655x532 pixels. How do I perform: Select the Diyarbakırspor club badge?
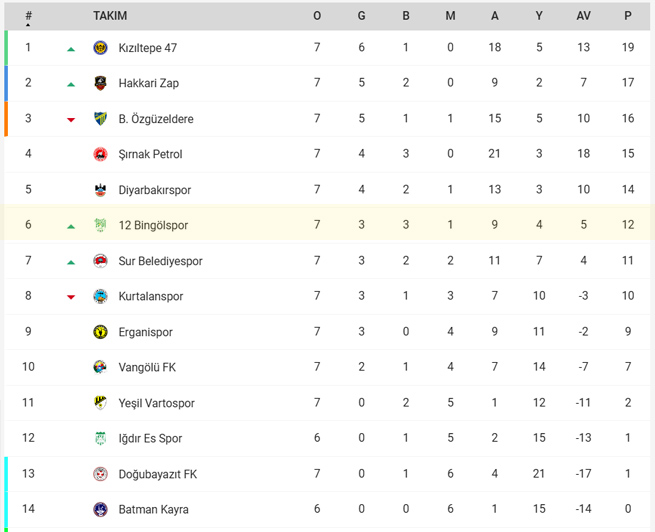click(100, 190)
